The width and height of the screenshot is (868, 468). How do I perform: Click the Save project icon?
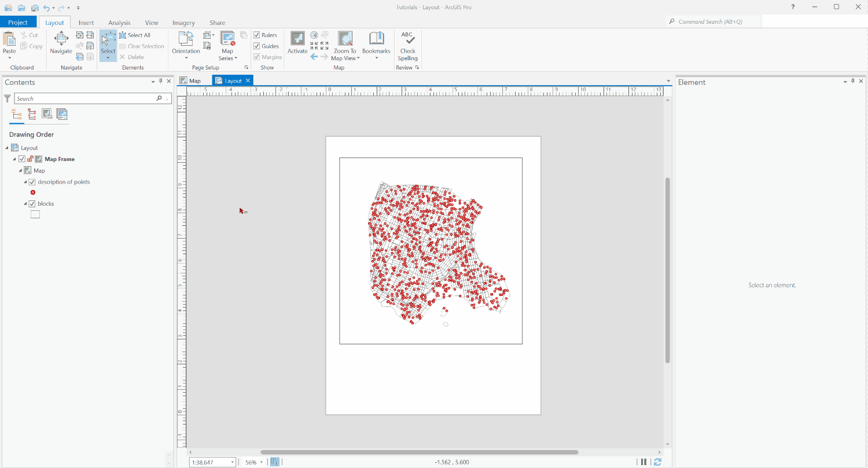coord(35,8)
